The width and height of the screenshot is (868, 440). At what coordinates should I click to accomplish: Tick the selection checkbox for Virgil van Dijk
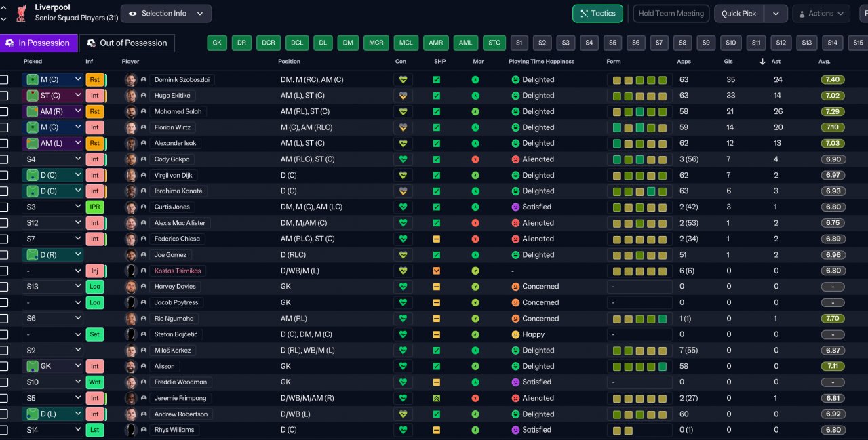4,175
